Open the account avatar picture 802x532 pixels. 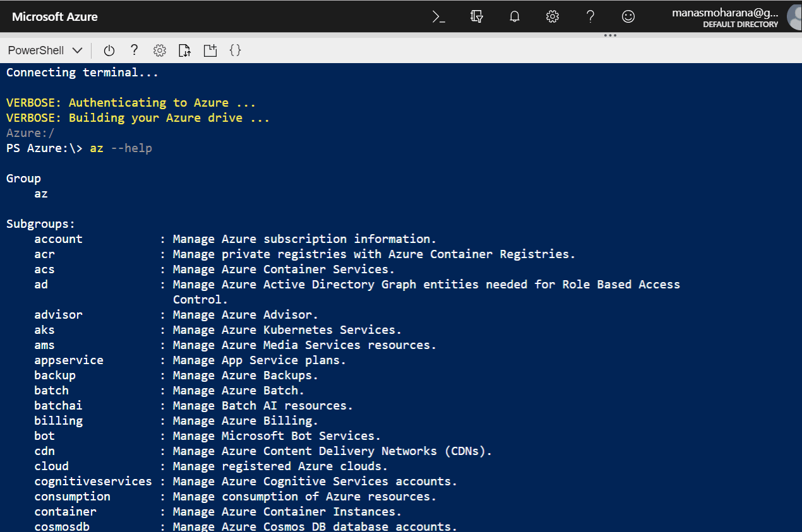[x=793, y=16]
